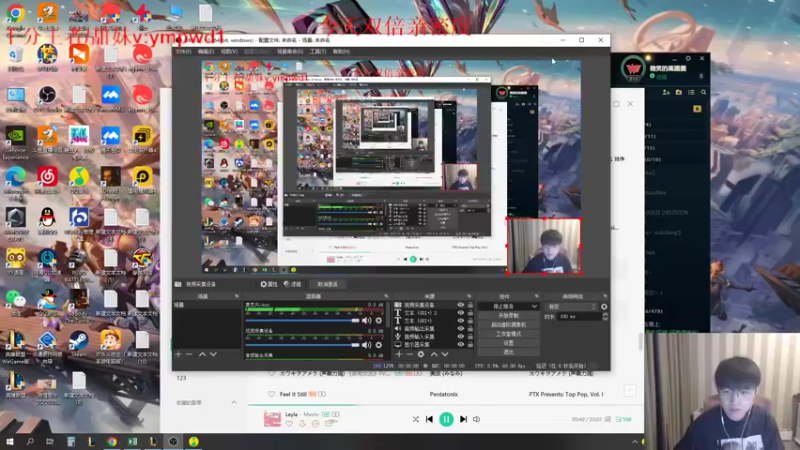Mute the 麦克风/Aux mixer speaker icon

point(366,320)
